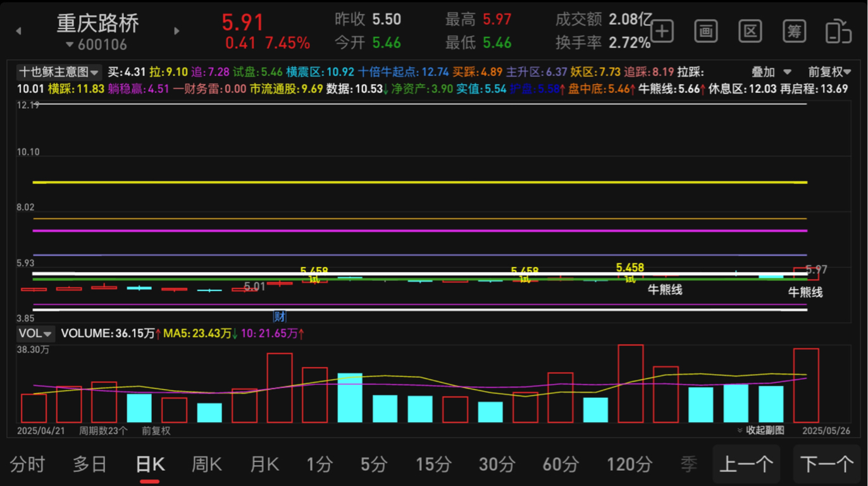Screen dimensions: 868x486
Task: Switch to 60分 chart period
Action: 561,464
